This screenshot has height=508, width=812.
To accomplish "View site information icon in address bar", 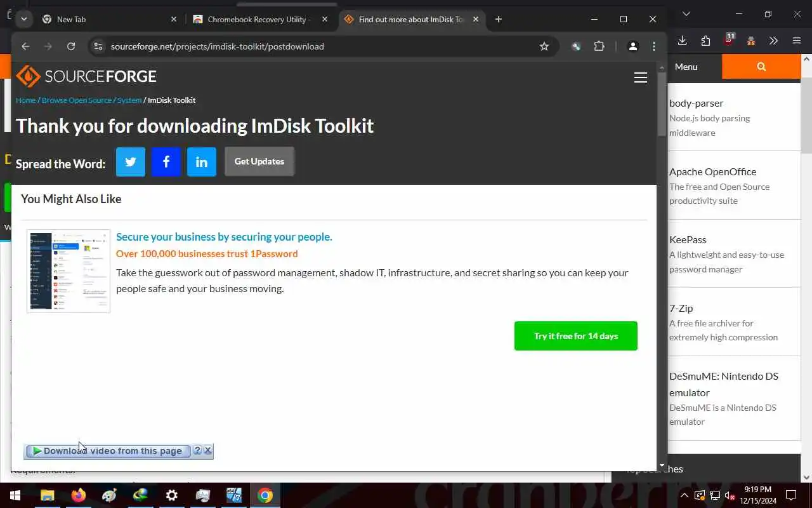I will pos(98,46).
